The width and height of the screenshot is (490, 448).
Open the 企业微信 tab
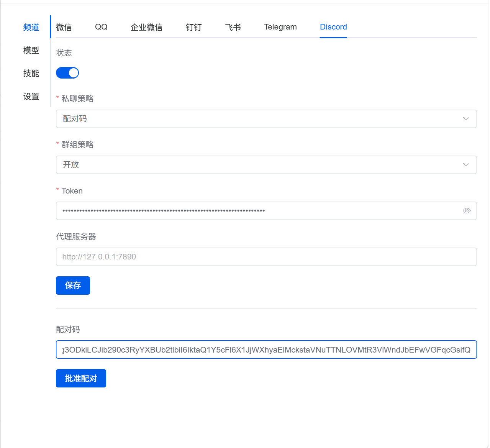tap(146, 27)
